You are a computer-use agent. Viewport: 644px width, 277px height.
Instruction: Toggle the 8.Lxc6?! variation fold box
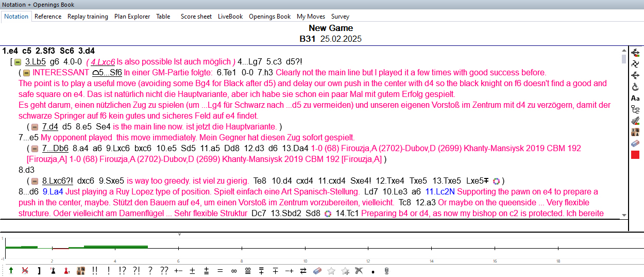point(35,181)
